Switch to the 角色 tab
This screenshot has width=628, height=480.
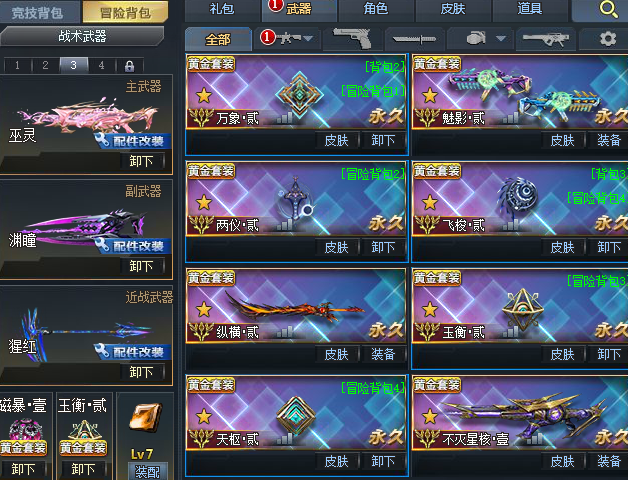click(376, 9)
